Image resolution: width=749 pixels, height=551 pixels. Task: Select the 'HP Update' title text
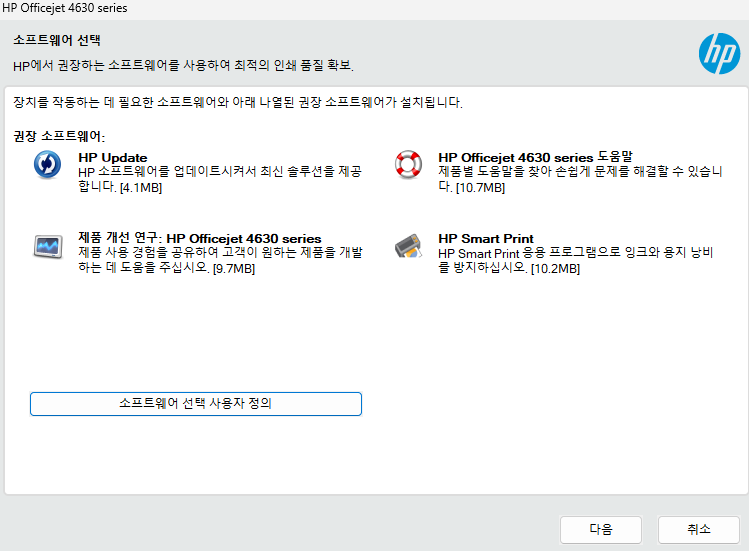pyautogui.click(x=113, y=158)
